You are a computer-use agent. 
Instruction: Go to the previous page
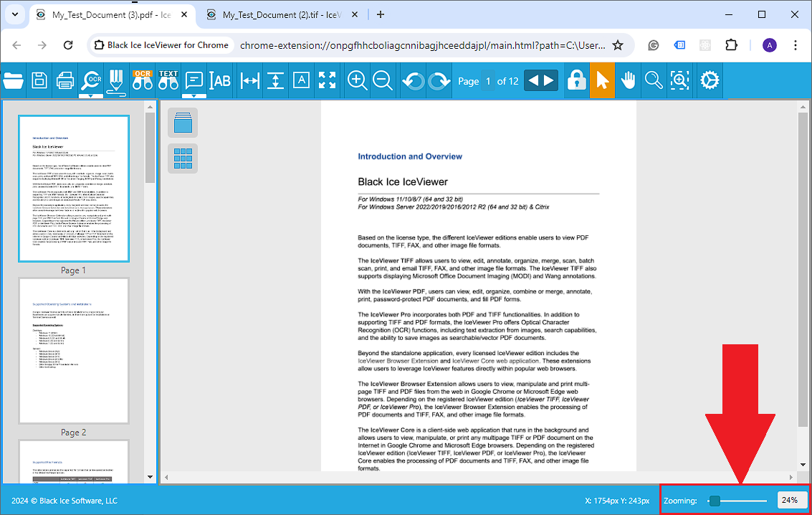click(x=533, y=80)
